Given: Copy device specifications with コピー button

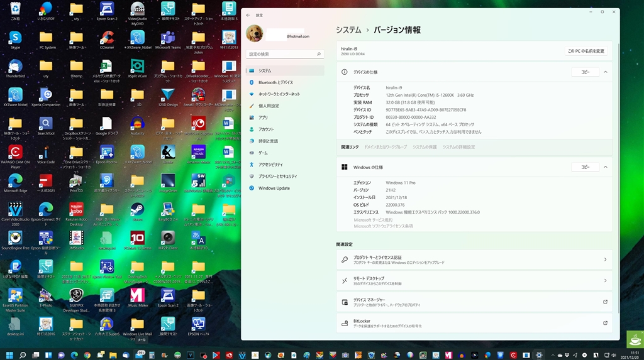Looking at the screenshot, I should [585, 72].
